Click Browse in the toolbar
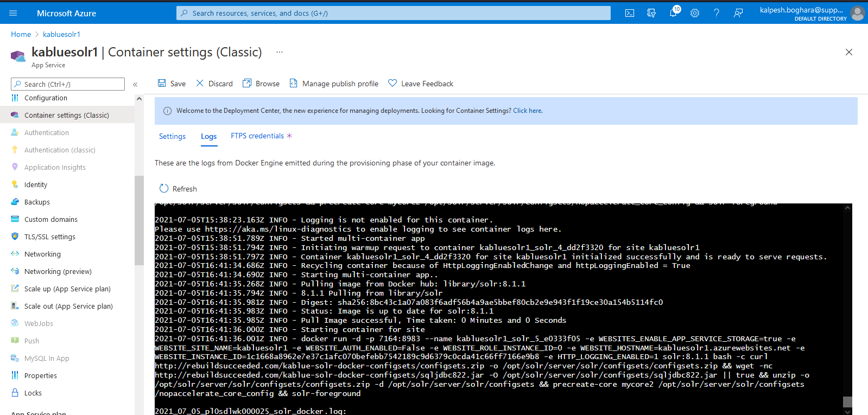 click(261, 84)
